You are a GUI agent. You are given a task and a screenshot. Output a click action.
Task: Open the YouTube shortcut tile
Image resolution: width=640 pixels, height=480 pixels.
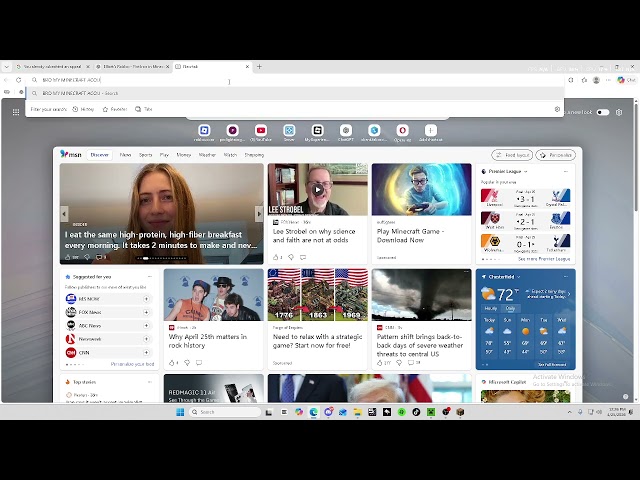pos(261,130)
